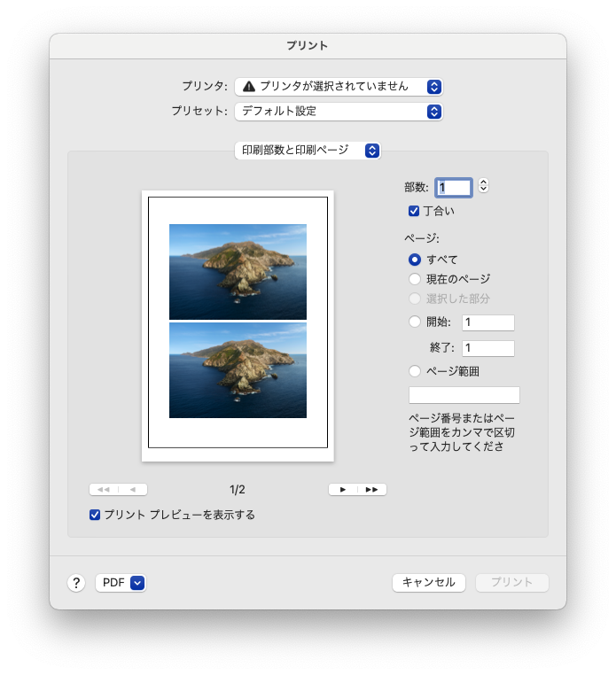The image size is (616, 675).
Task: Jump to last preview page button
Action: point(371,490)
